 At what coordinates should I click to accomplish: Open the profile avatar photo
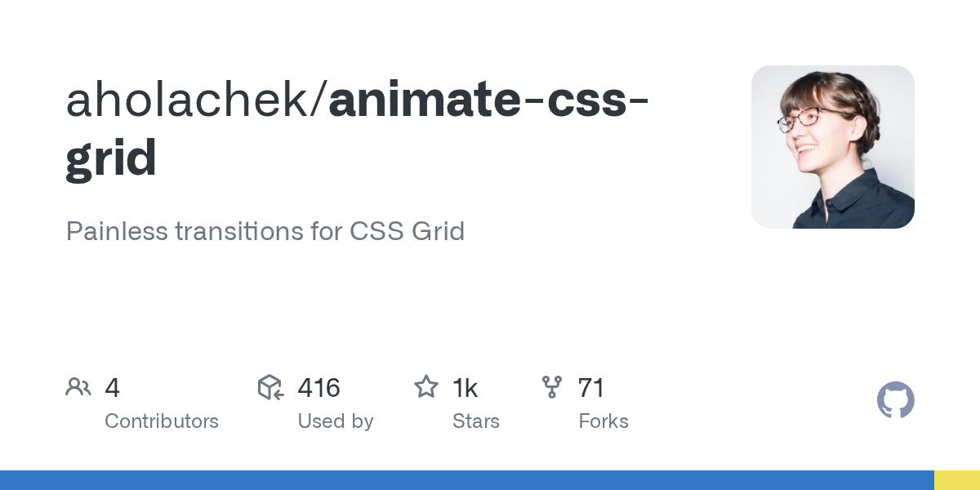pyautogui.click(x=833, y=147)
